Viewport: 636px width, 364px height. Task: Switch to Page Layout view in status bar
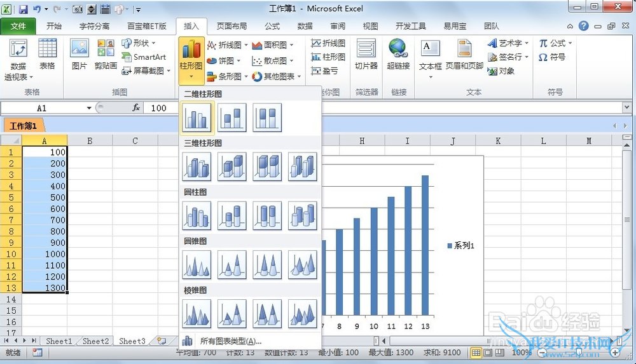tap(488, 353)
